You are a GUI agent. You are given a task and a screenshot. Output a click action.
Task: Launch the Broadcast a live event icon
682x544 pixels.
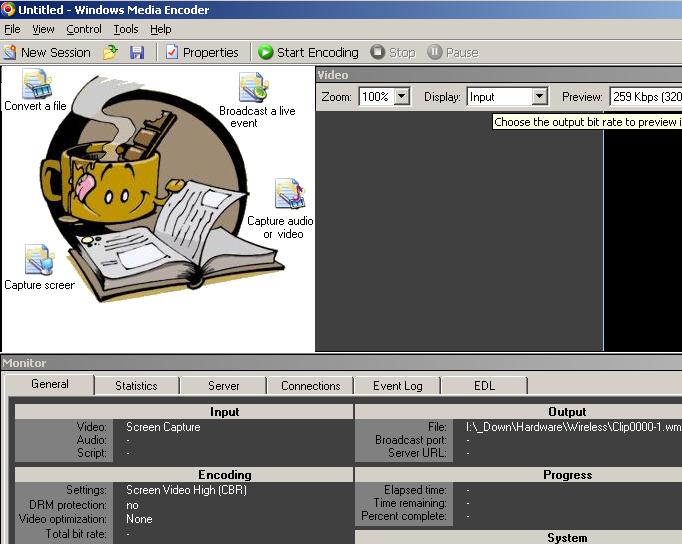click(x=253, y=88)
